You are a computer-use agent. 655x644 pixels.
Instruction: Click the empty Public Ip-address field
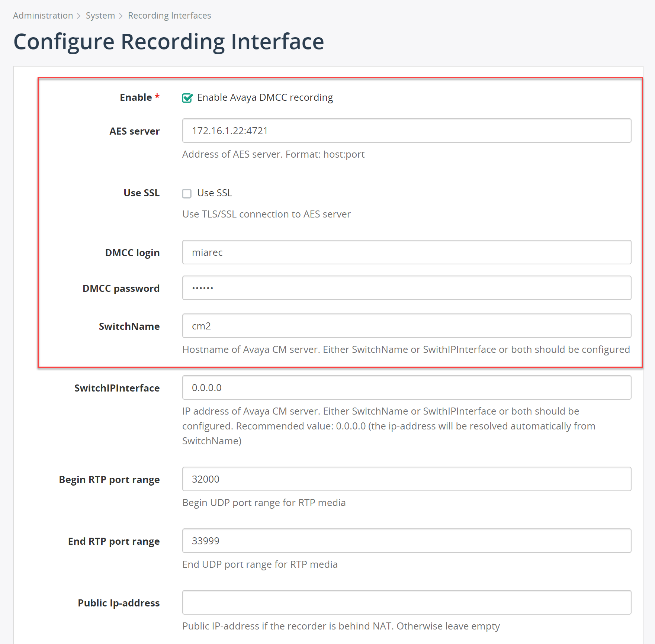pos(407,602)
